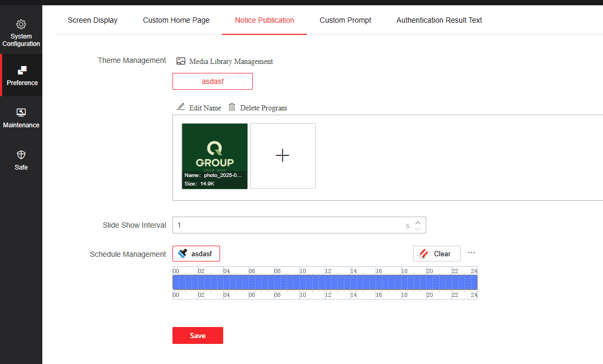Decrease slide show interval with down arrow

click(x=418, y=228)
